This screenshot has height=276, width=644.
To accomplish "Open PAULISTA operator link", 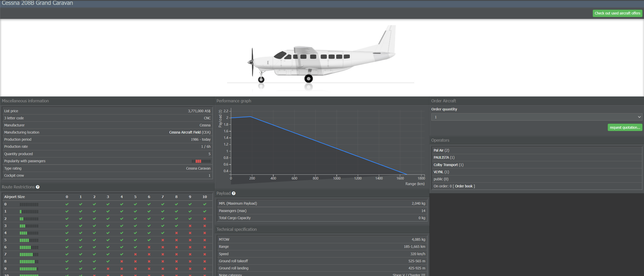I will [x=441, y=157].
